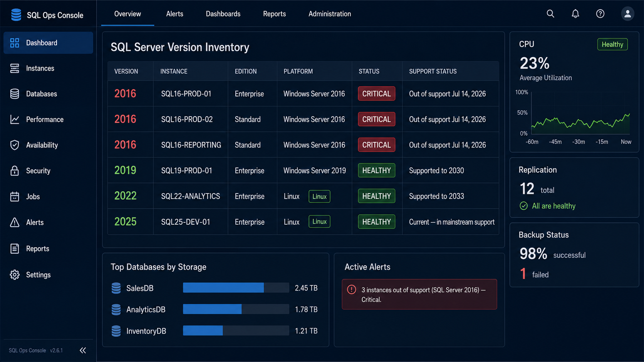Click the Settings gear icon
Image resolution: width=644 pixels, height=362 pixels.
coord(15,275)
